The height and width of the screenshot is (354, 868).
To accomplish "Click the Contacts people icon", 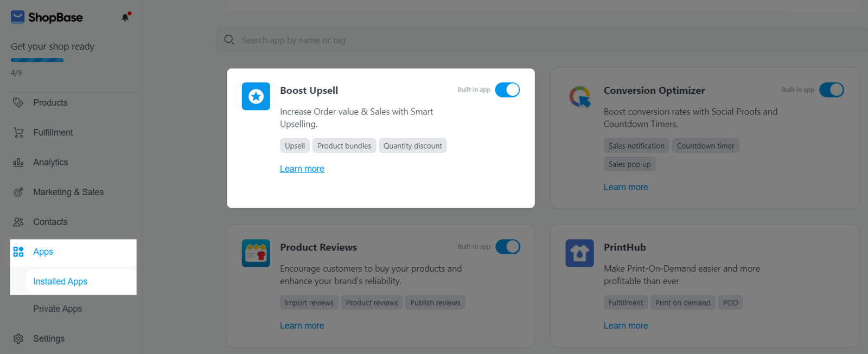I will pos(18,222).
